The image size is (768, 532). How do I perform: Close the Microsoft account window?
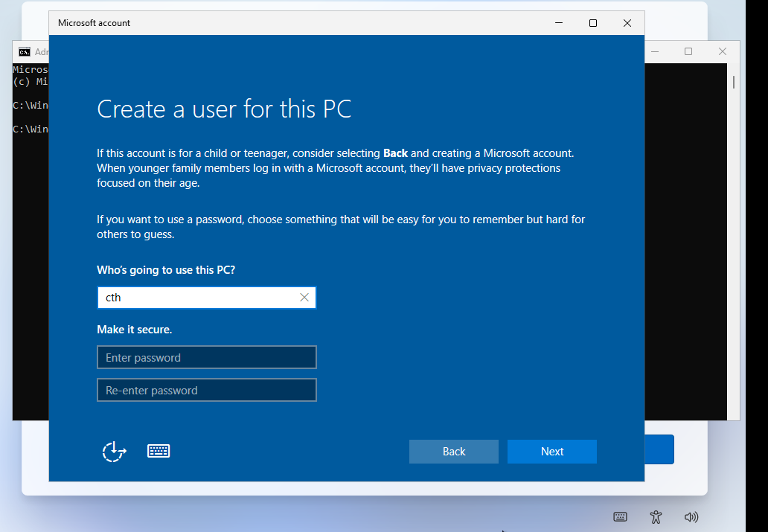pyautogui.click(x=627, y=23)
